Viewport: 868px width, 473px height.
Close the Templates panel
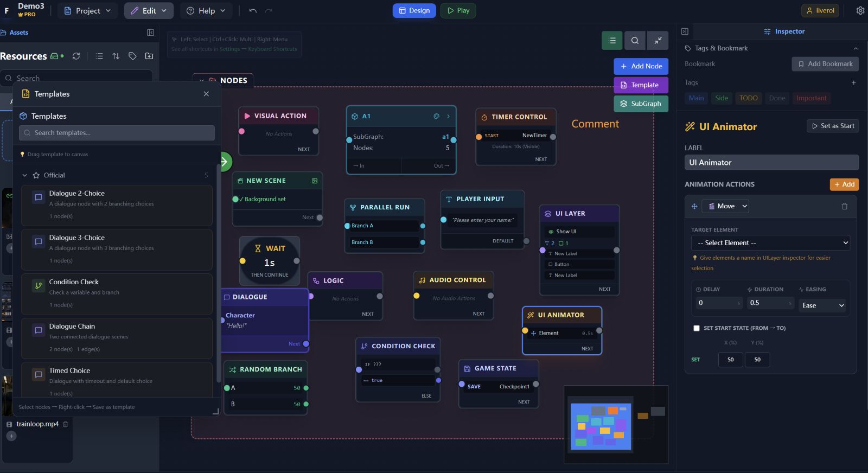point(206,94)
